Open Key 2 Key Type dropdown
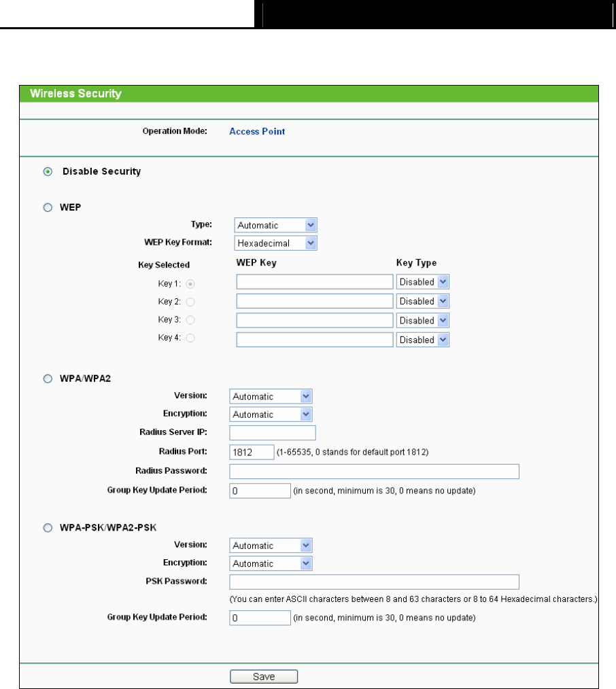Image resolution: width=616 pixels, height=689 pixels. 422,302
